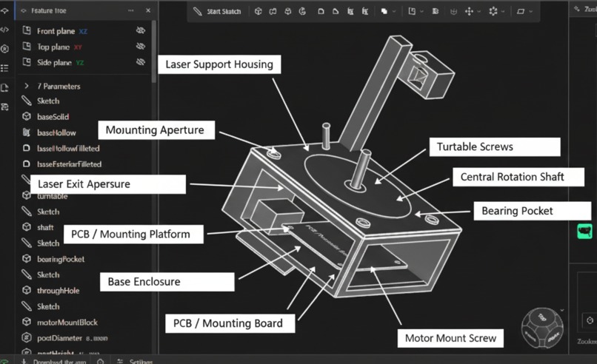The height and width of the screenshot is (364, 597).
Task: Open the code editor sidebar icon
Action: coord(4,30)
